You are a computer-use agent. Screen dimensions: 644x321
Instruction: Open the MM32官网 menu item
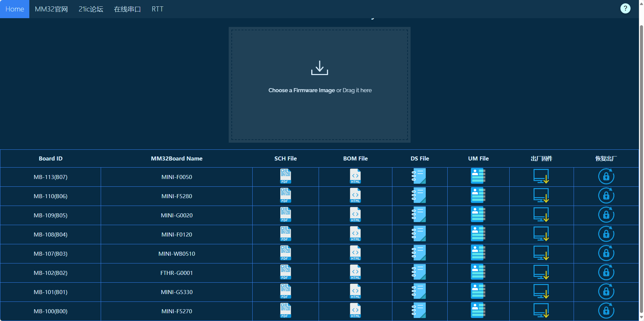coord(51,9)
